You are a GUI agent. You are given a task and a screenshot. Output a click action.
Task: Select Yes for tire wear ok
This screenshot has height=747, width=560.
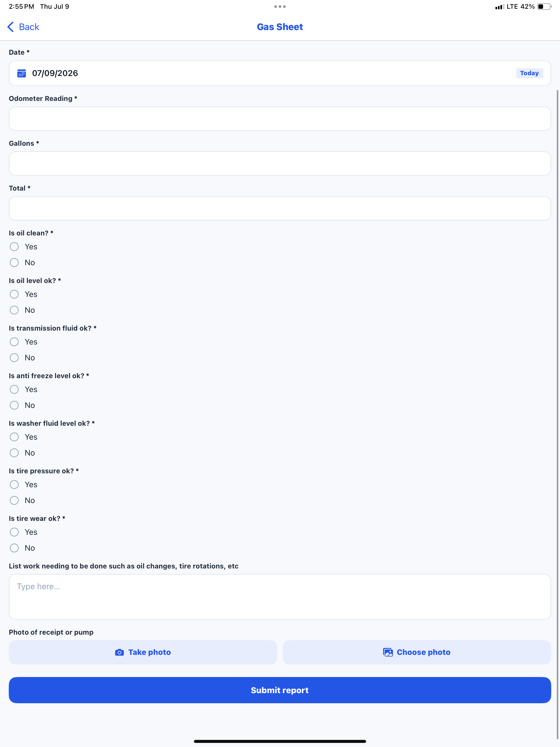click(x=14, y=533)
